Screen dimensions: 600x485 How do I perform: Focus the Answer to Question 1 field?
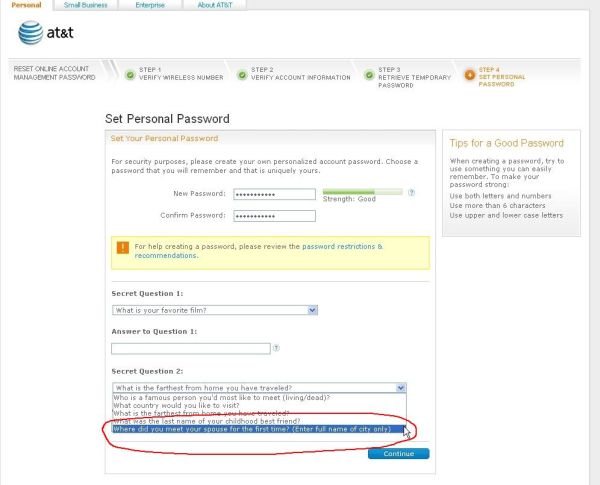(191, 348)
